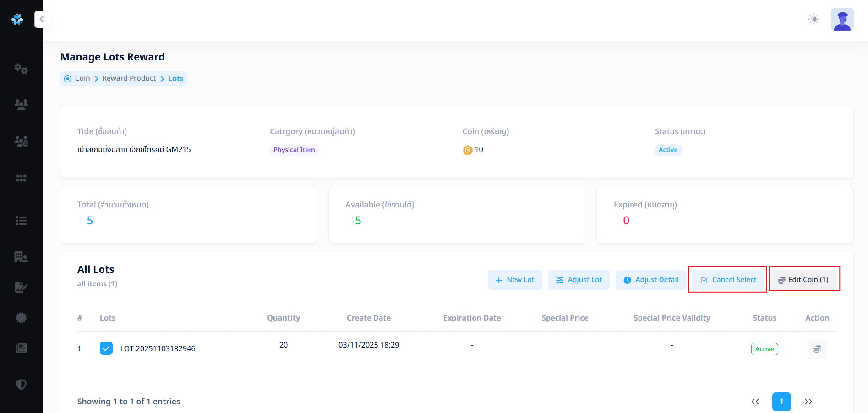Go to next page with double right chevron

tap(808, 402)
